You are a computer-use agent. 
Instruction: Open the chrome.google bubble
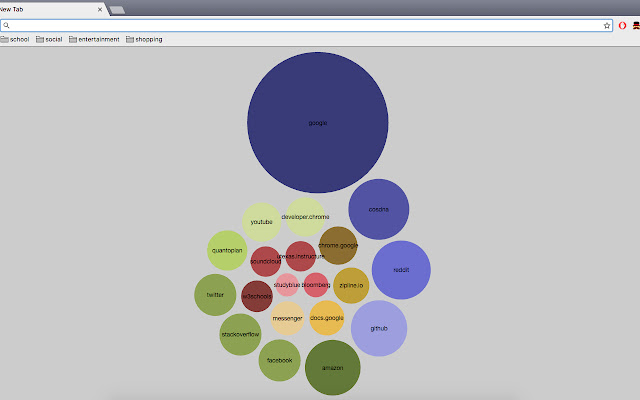tap(338, 245)
